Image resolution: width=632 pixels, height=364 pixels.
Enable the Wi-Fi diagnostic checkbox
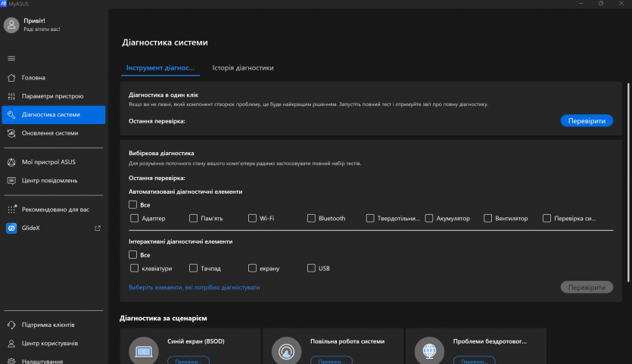click(x=253, y=219)
